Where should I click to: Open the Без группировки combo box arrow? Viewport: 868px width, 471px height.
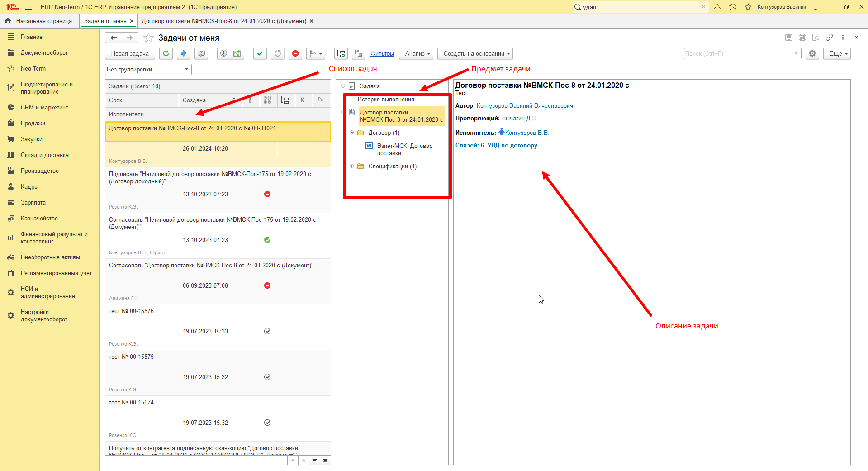(187, 69)
